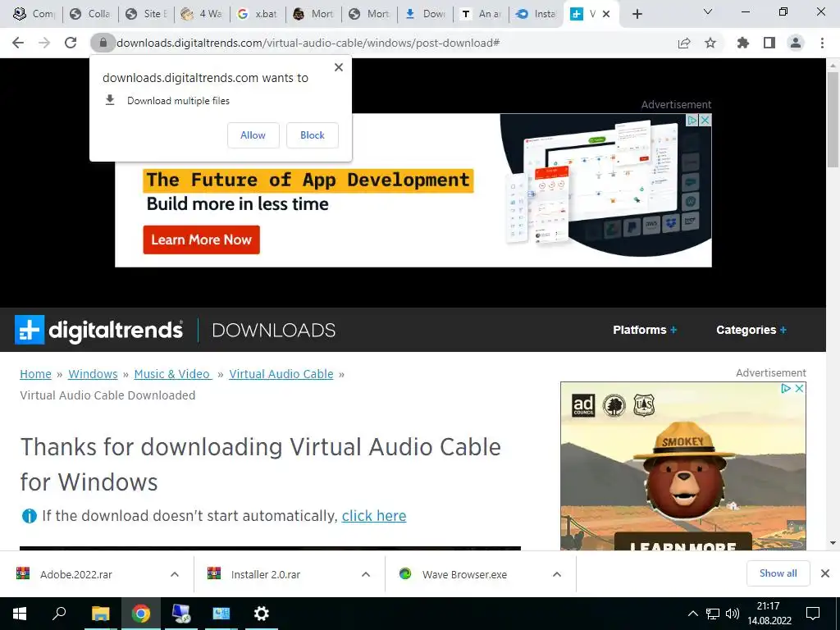Open Chrome's three-dot menu

coord(822,43)
